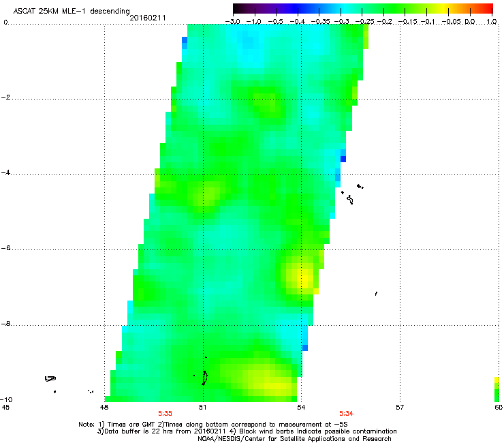The height and width of the screenshot is (443, 504).
Task: Click the -0.2 color scale label
Action: click(385, 22)
